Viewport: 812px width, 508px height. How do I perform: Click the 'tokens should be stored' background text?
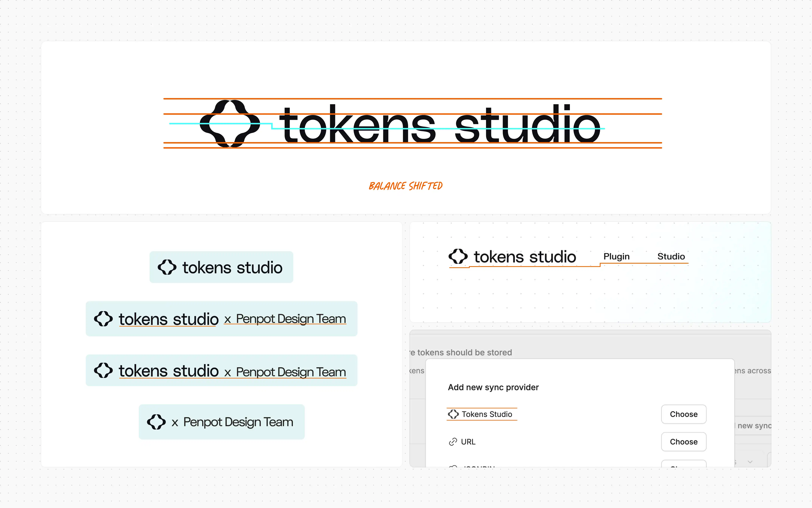pyautogui.click(x=464, y=352)
